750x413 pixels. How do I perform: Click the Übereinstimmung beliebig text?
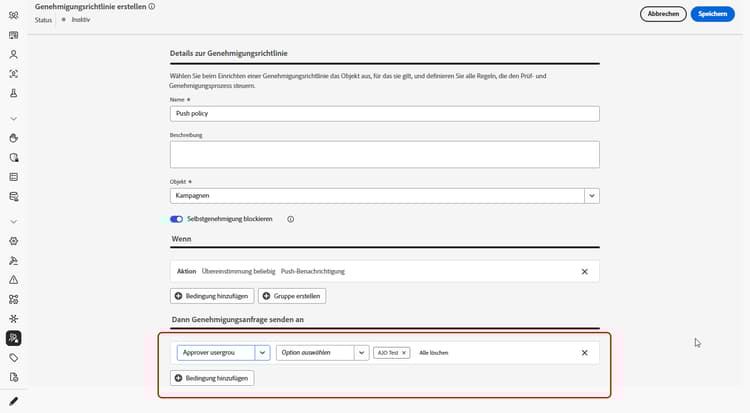pos(238,271)
